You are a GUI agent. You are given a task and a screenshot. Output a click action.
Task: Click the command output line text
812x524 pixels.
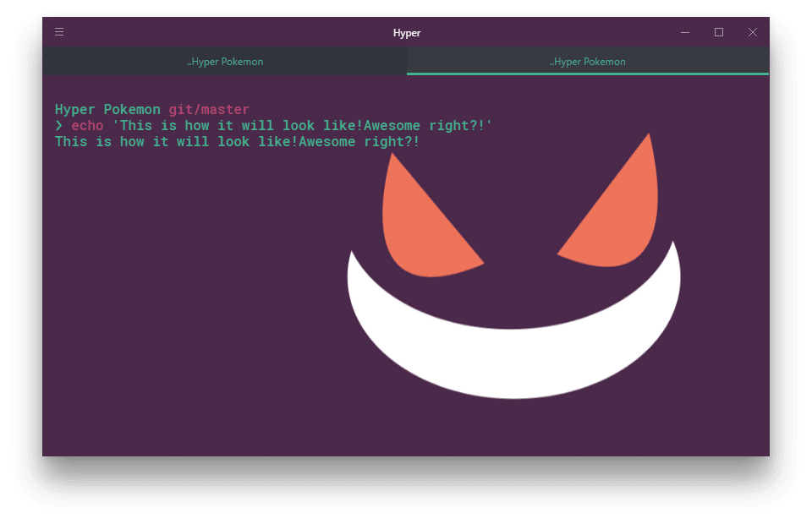click(x=237, y=141)
